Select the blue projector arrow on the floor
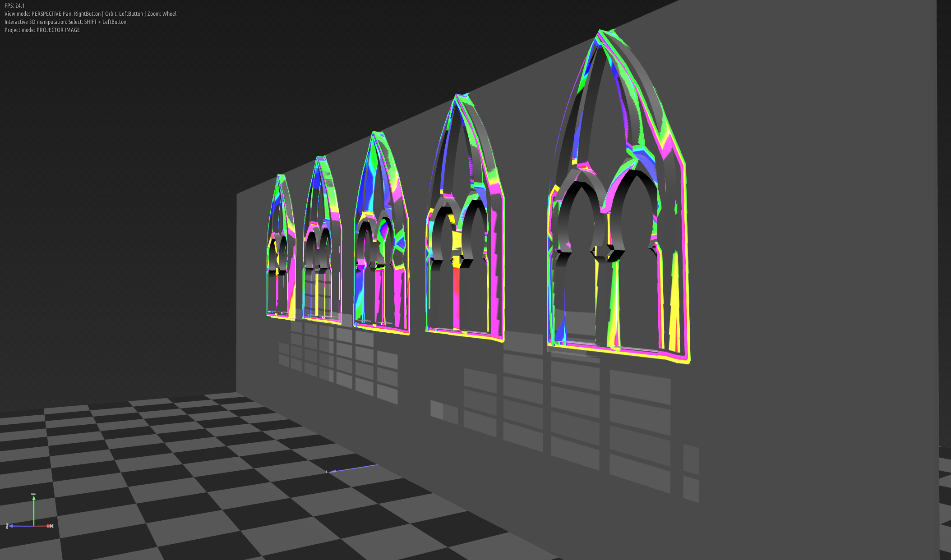Viewport: 951px width, 560px height. [353, 468]
